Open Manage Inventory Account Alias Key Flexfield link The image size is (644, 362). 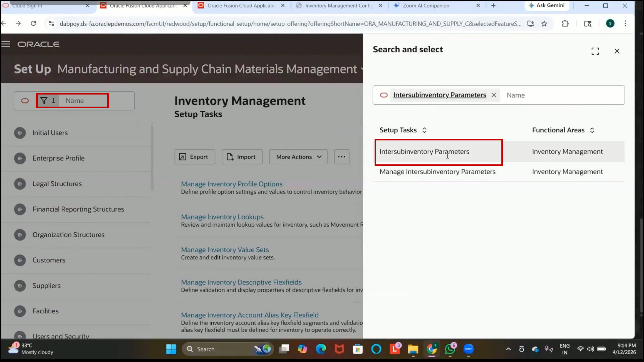pos(250,315)
